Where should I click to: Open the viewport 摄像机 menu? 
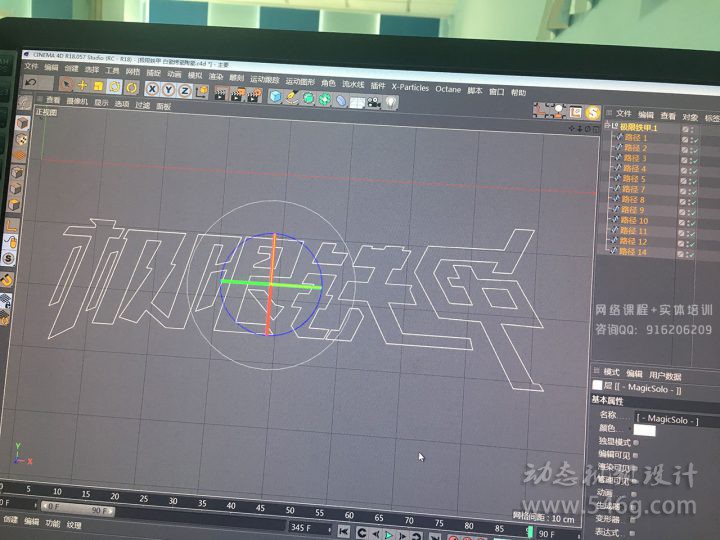click(77, 101)
